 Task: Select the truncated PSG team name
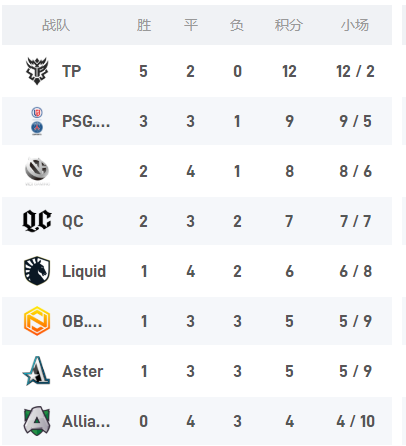[86, 121]
